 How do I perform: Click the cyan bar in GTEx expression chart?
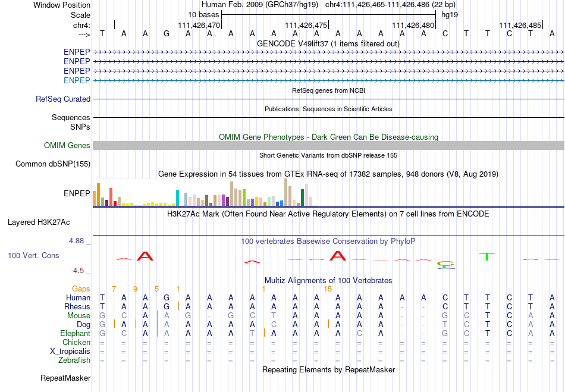tap(177, 198)
